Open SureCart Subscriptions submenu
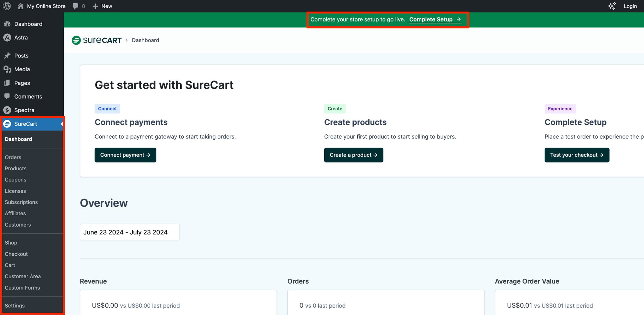 [21, 202]
